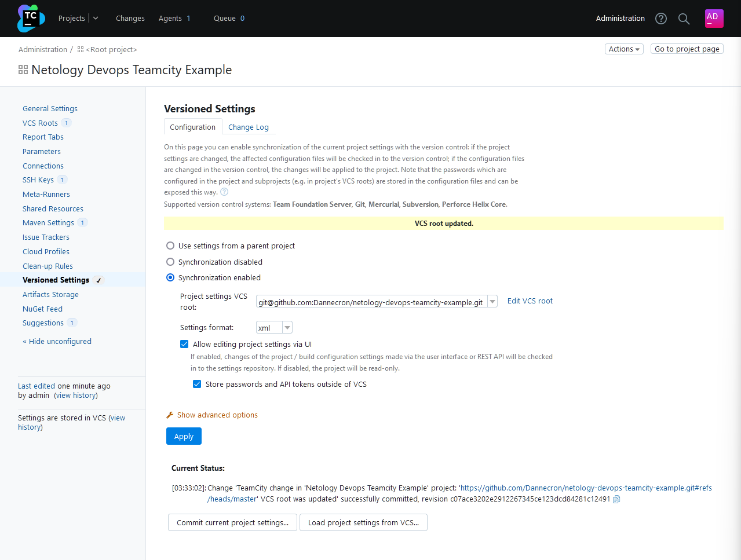Click the project grid icon beside the title
The width and height of the screenshot is (741, 560).
point(23,69)
